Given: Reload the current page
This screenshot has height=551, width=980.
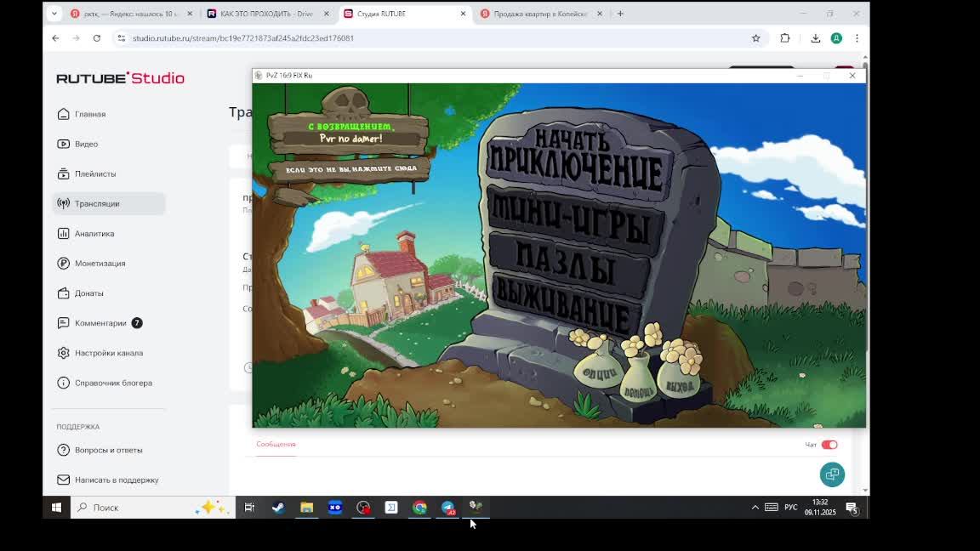Looking at the screenshot, I should point(97,38).
